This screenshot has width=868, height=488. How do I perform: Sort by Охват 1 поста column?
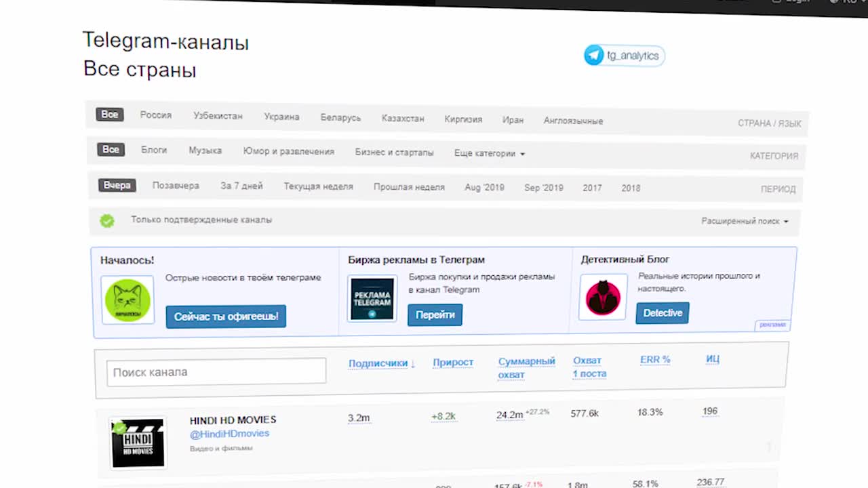coord(589,367)
